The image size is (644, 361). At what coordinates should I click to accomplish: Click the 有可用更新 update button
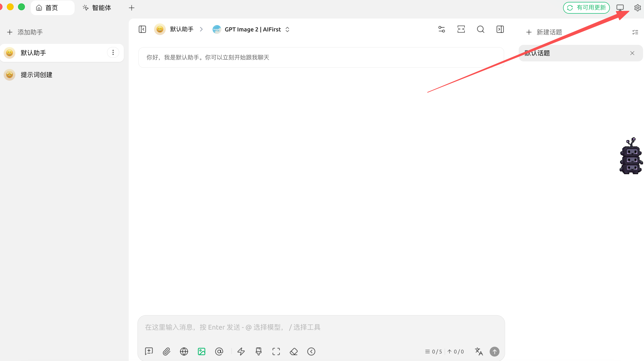tap(586, 8)
